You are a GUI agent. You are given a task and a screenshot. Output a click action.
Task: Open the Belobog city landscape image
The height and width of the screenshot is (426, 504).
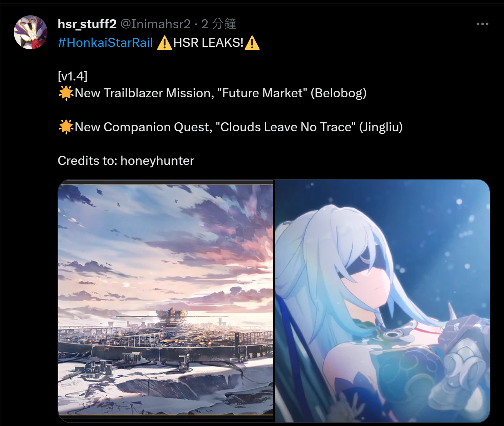pos(165,301)
